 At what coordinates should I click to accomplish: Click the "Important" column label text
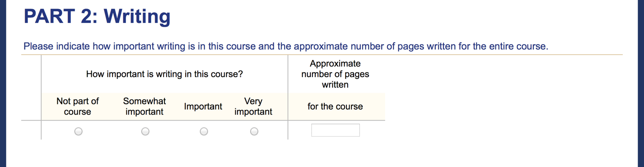click(203, 107)
